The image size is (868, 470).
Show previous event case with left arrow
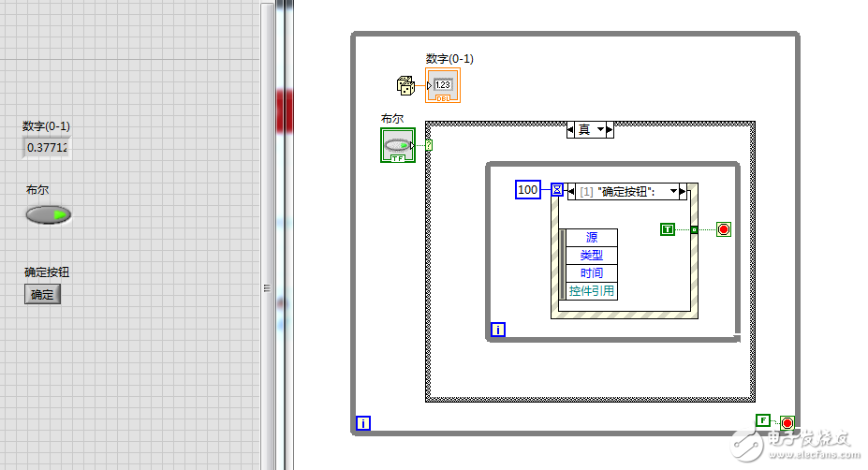point(571,191)
